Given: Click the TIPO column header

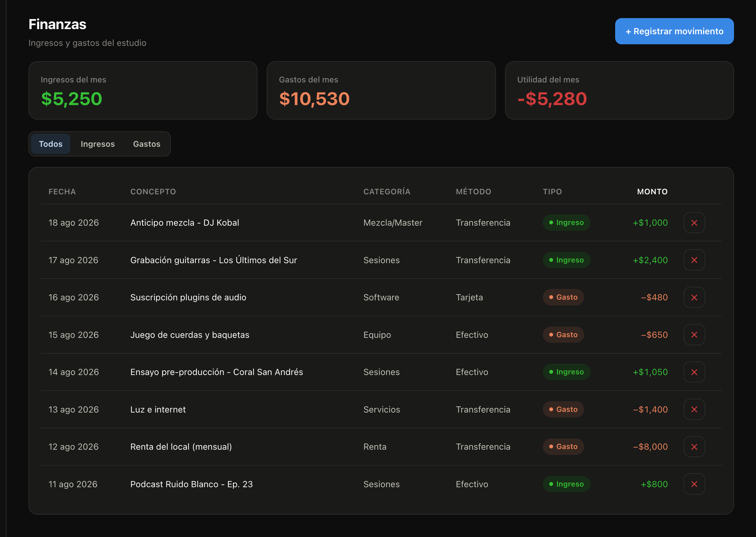Looking at the screenshot, I should coord(552,191).
